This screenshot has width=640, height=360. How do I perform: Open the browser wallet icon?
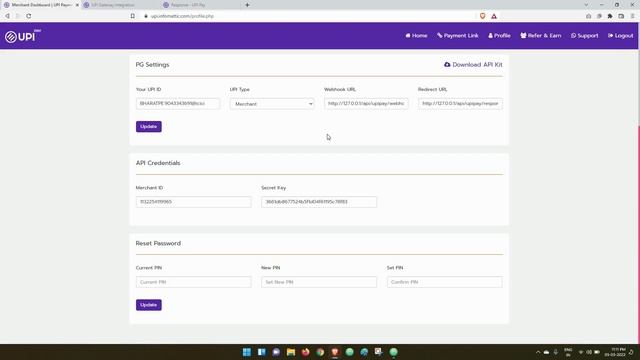(621, 16)
